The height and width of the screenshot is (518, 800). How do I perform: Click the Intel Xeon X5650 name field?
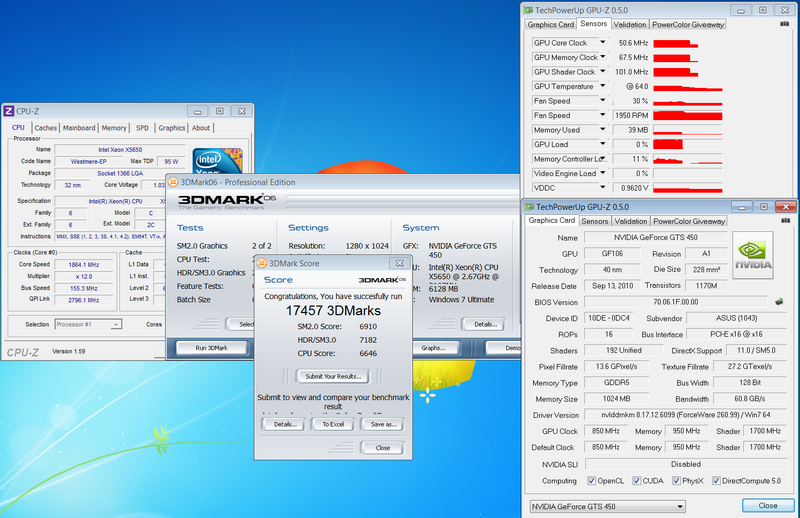coord(120,150)
